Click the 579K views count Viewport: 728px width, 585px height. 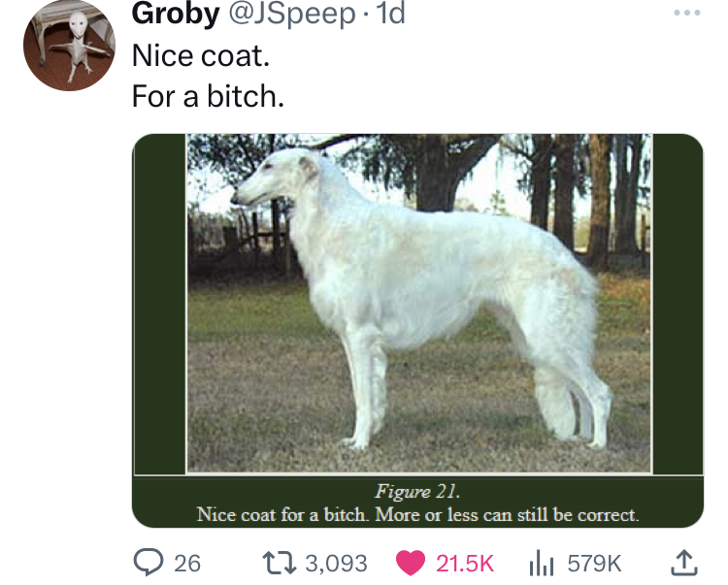(x=594, y=564)
